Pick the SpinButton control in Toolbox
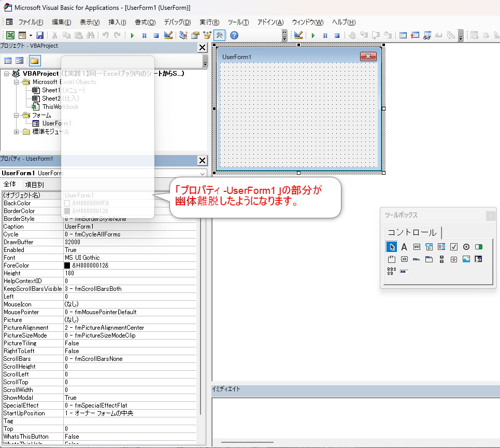500x448 pixels. click(454, 259)
